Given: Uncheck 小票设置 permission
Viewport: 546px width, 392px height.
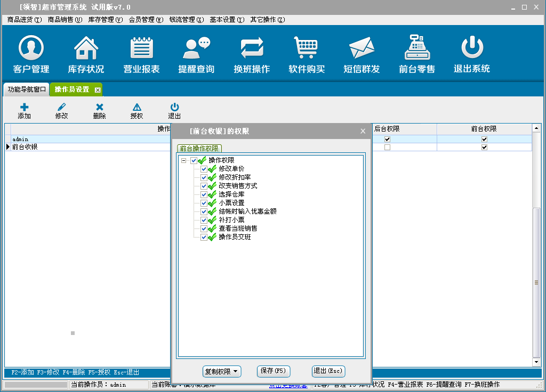Looking at the screenshot, I should pos(204,203).
